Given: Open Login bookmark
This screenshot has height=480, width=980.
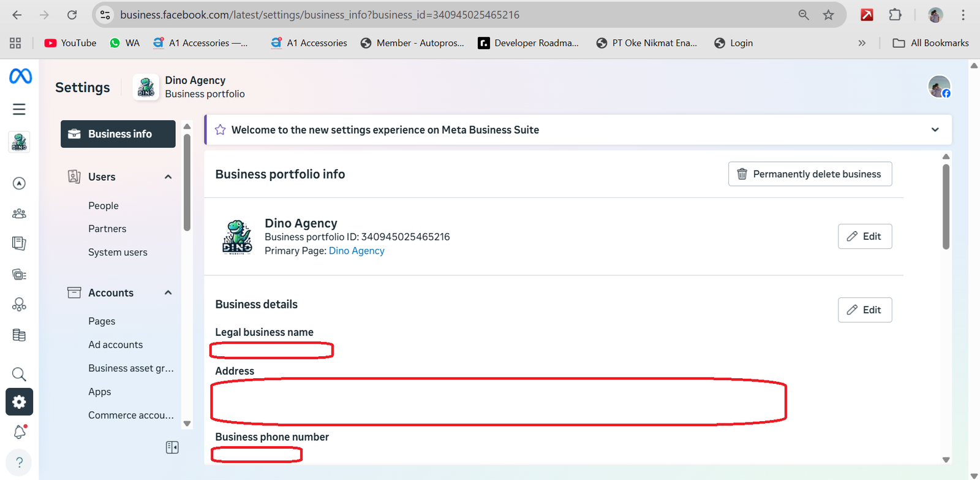Looking at the screenshot, I should [x=734, y=43].
